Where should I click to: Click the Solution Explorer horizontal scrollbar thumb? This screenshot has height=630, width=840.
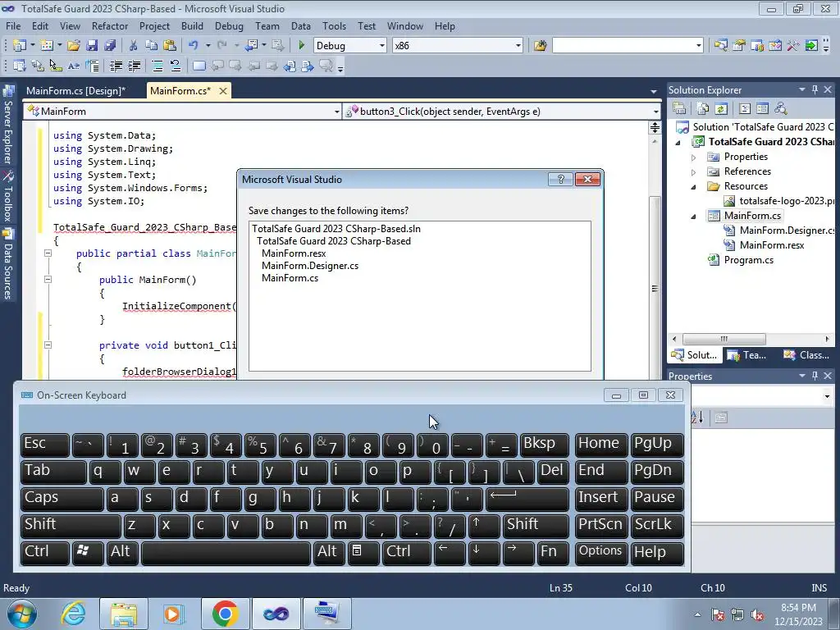point(724,339)
